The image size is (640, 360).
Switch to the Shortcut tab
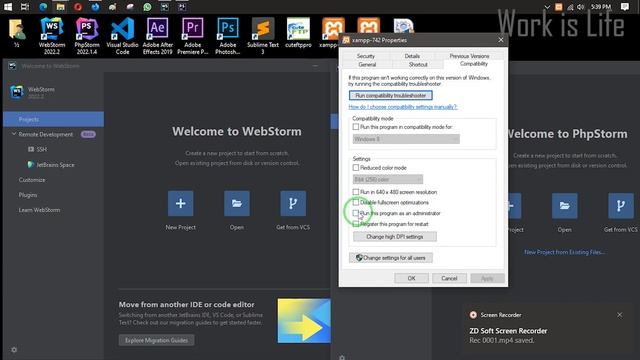point(418,64)
